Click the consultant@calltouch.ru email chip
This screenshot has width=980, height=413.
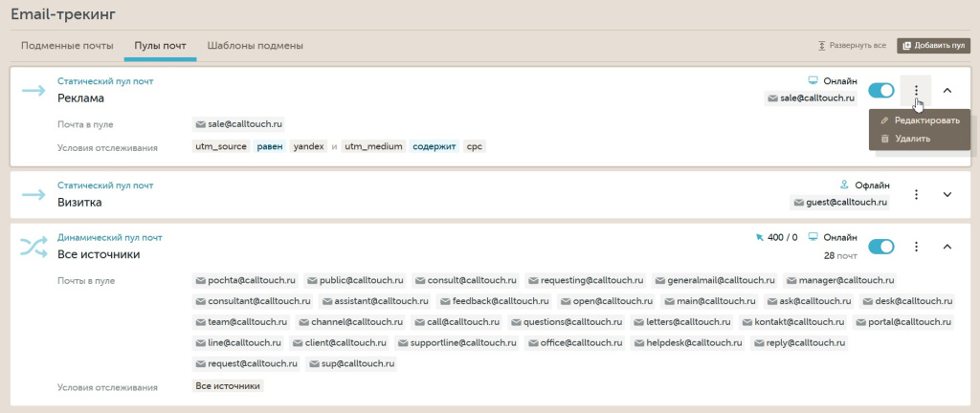point(253,301)
